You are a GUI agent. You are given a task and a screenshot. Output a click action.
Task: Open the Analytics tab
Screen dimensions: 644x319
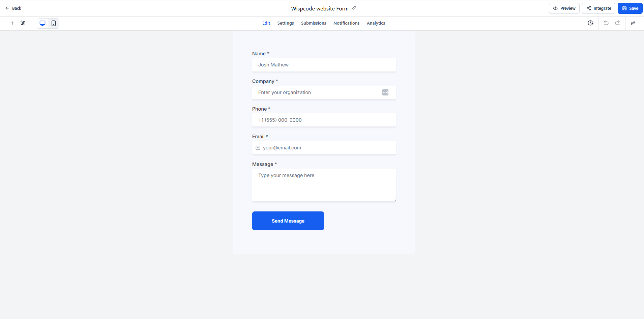pyautogui.click(x=376, y=23)
